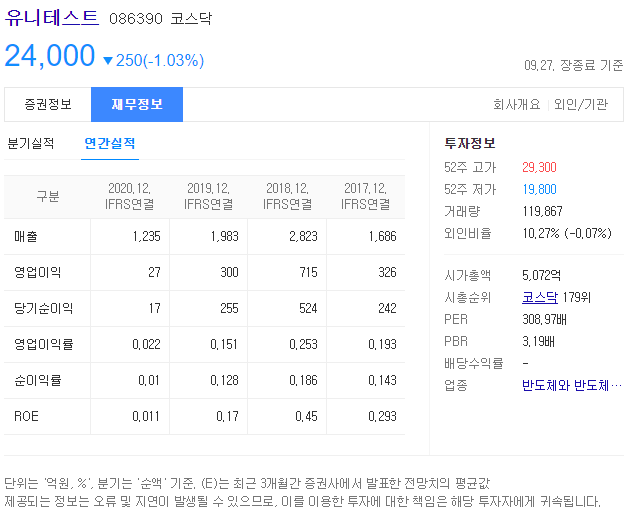Click the 2019 매출 value 1,983
Screen dimensions: 627x517
click(225, 236)
